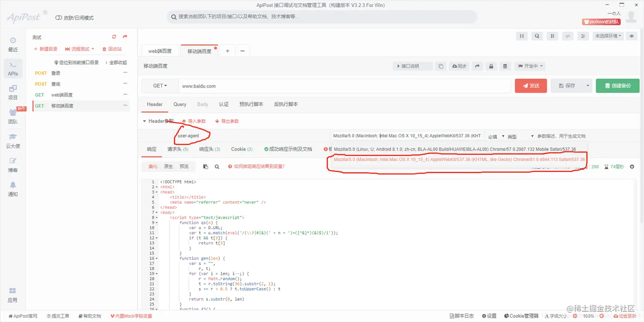Open the 应用 apps sidebar section
Image resolution: width=644 pixels, height=322 pixels.
13,295
